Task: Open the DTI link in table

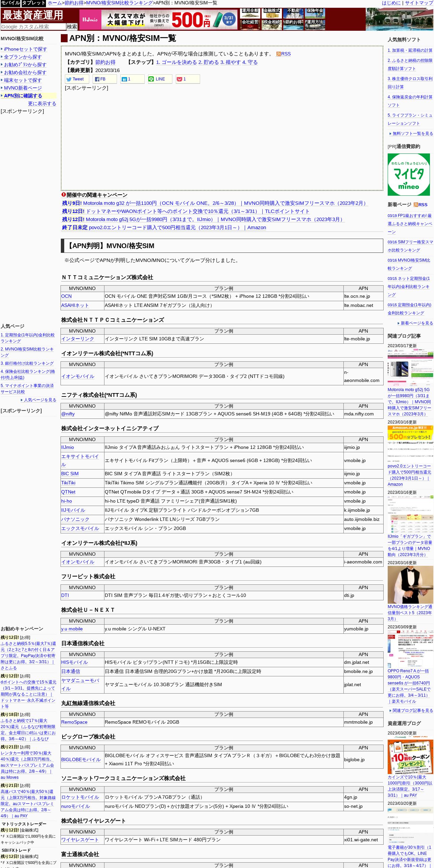Action: [65, 595]
